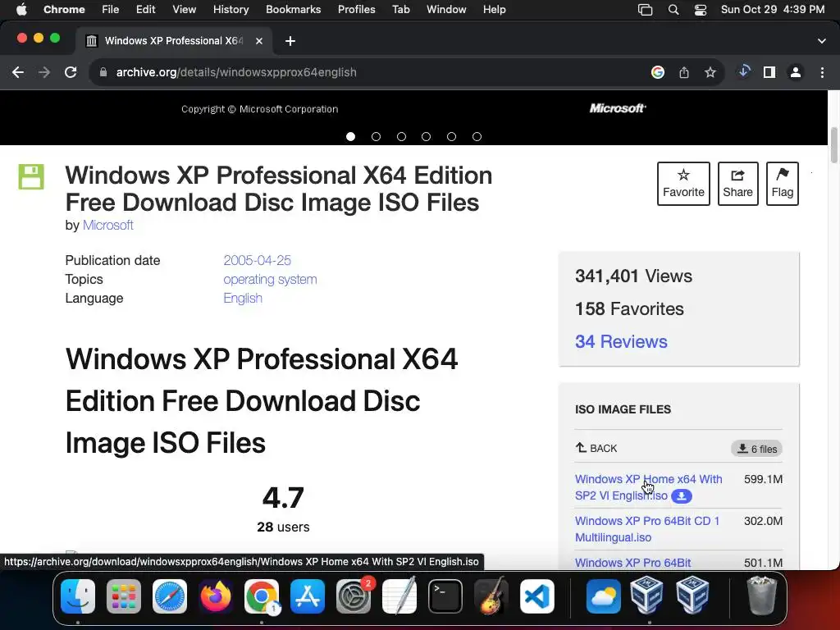This screenshot has height=630, width=840.
Task: Open Safari from the Dock
Action: tap(170, 596)
